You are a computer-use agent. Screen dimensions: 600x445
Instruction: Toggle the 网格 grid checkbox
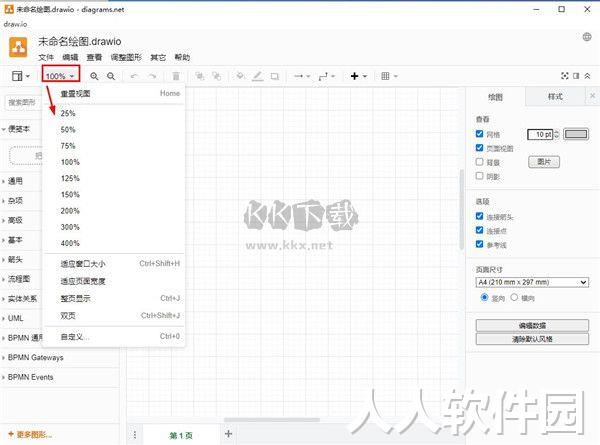(x=479, y=134)
